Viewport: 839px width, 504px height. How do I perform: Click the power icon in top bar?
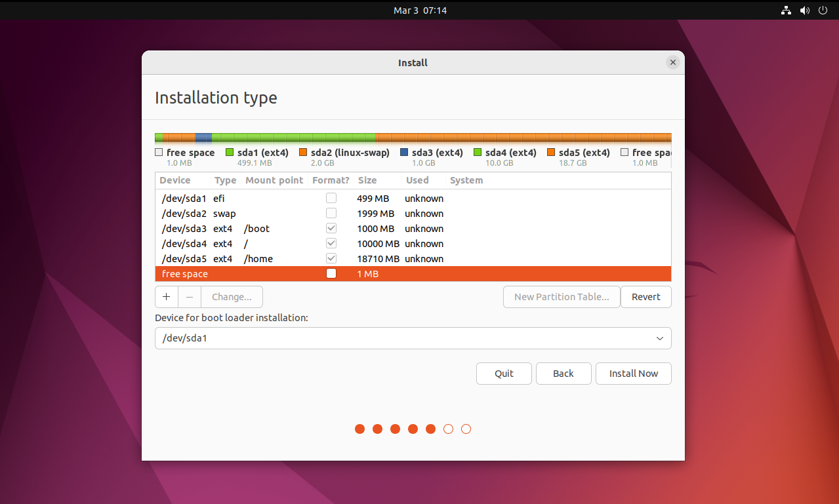point(823,10)
